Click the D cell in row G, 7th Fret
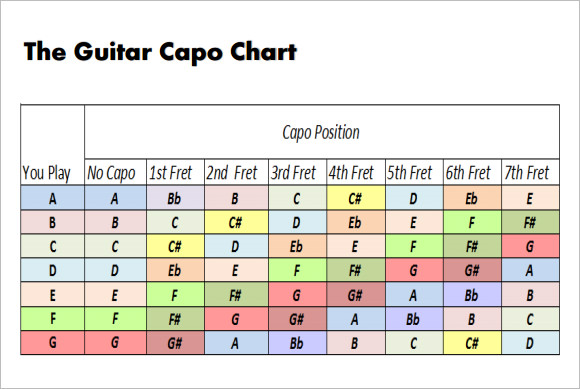The height and width of the screenshot is (389, 580). click(530, 343)
